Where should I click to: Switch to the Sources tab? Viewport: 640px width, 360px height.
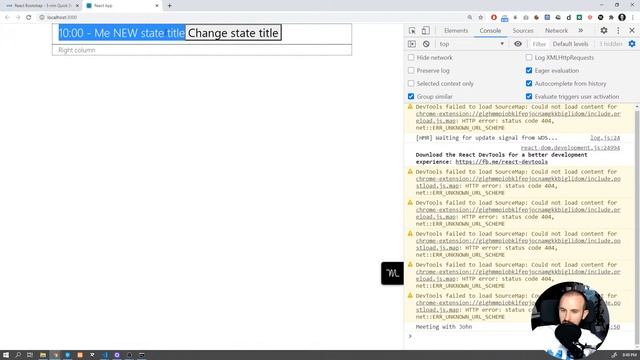[x=523, y=31]
